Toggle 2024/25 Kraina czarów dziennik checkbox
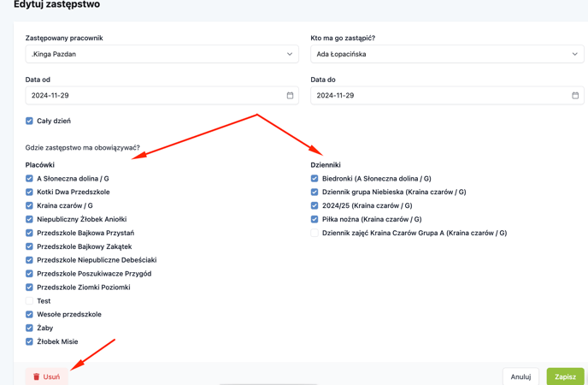This screenshot has width=588, height=385. [x=315, y=205]
